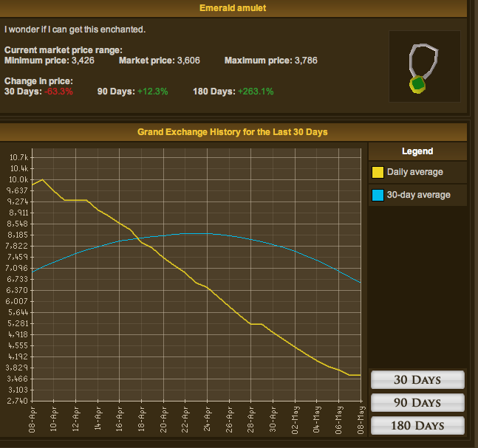
Task: Click the yellow Daily average swatch
Action: point(378,172)
